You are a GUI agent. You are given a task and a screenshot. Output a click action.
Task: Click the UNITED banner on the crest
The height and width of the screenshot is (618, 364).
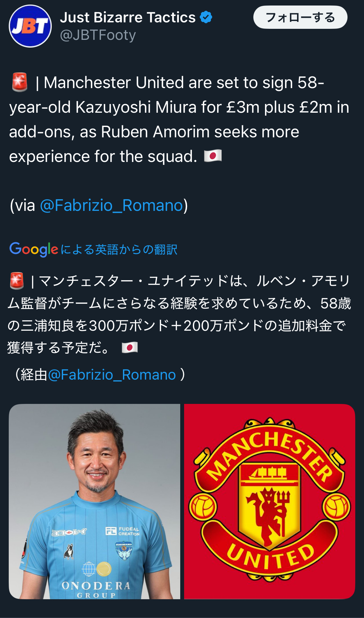[270, 556]
